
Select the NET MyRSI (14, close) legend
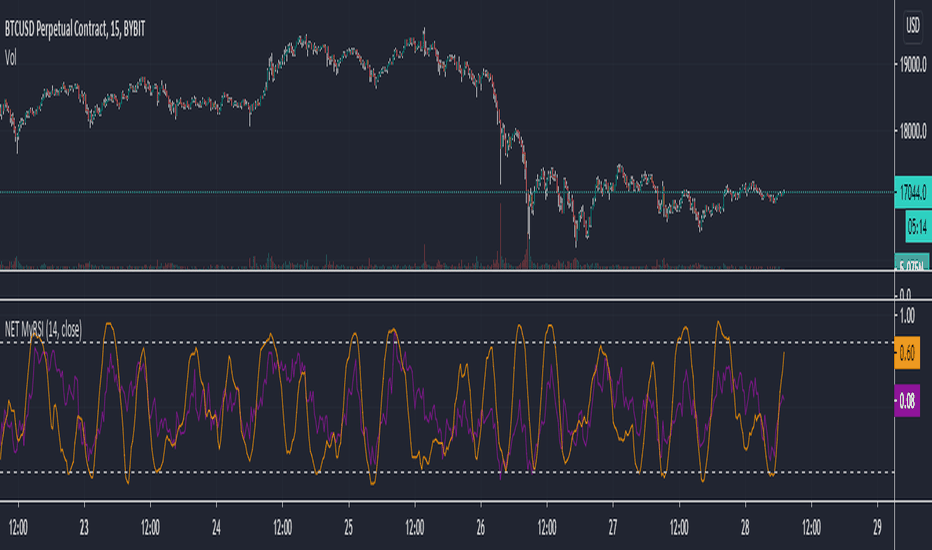tap(43, 329)
